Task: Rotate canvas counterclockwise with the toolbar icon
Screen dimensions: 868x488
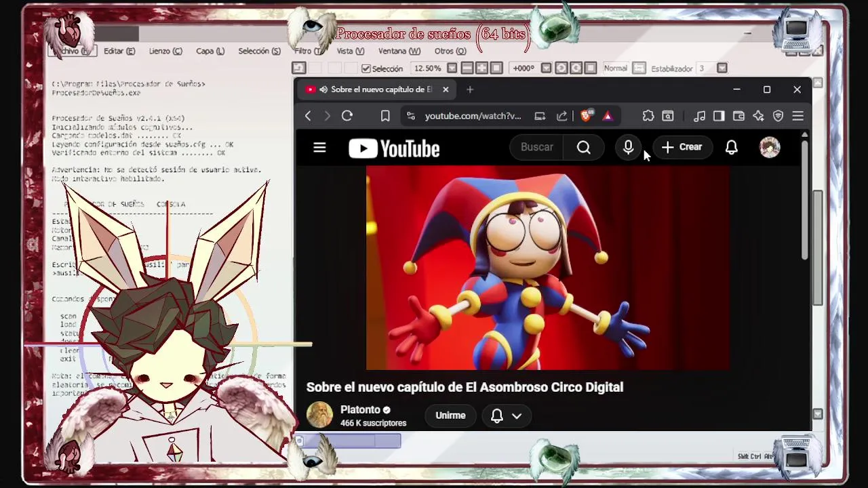Action: point(561,68)
